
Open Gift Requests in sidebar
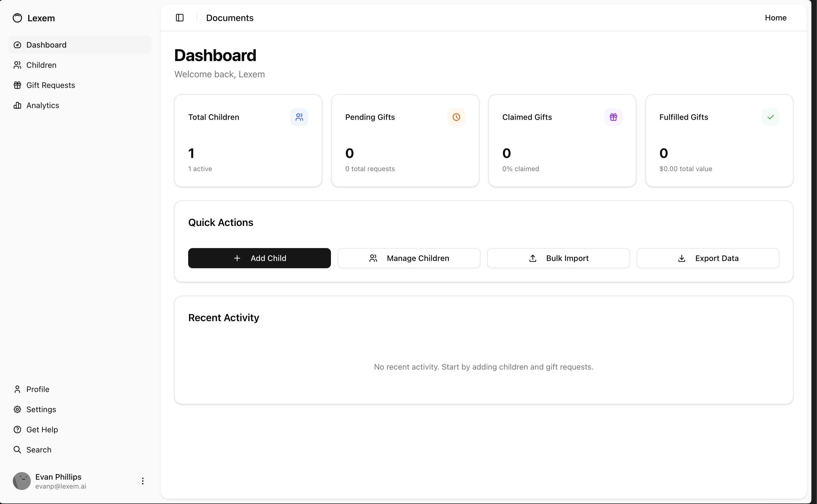coord(50,85)
